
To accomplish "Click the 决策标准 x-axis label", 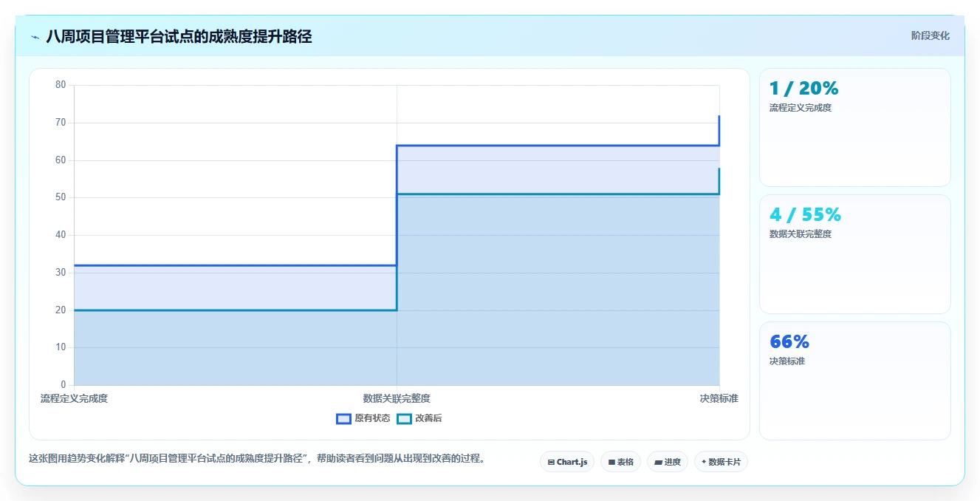I will click(x=719, y=398).
